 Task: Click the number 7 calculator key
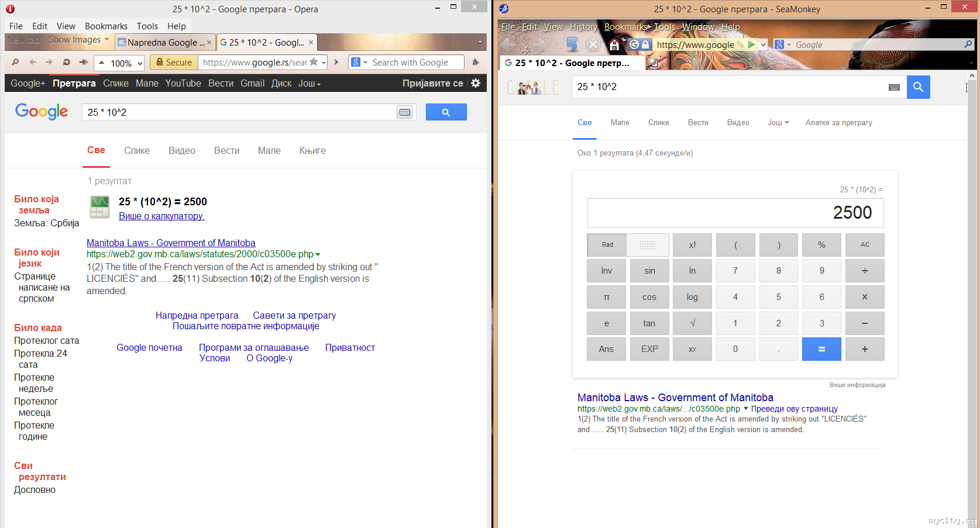point(735,271)
